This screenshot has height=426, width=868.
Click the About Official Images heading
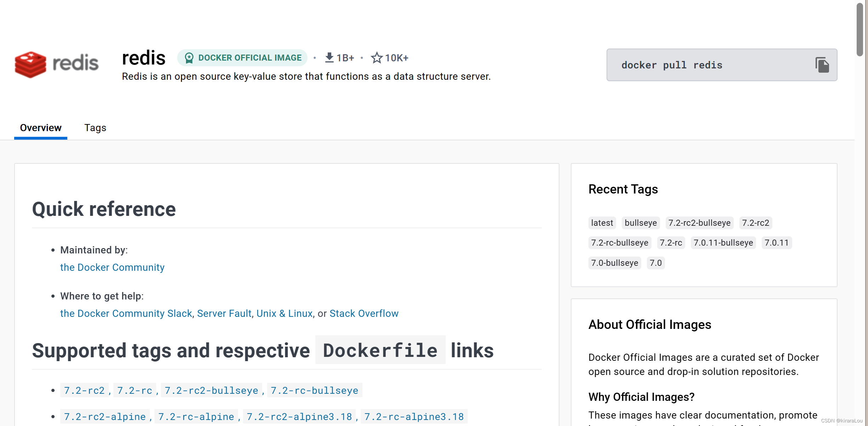(650, 325)
